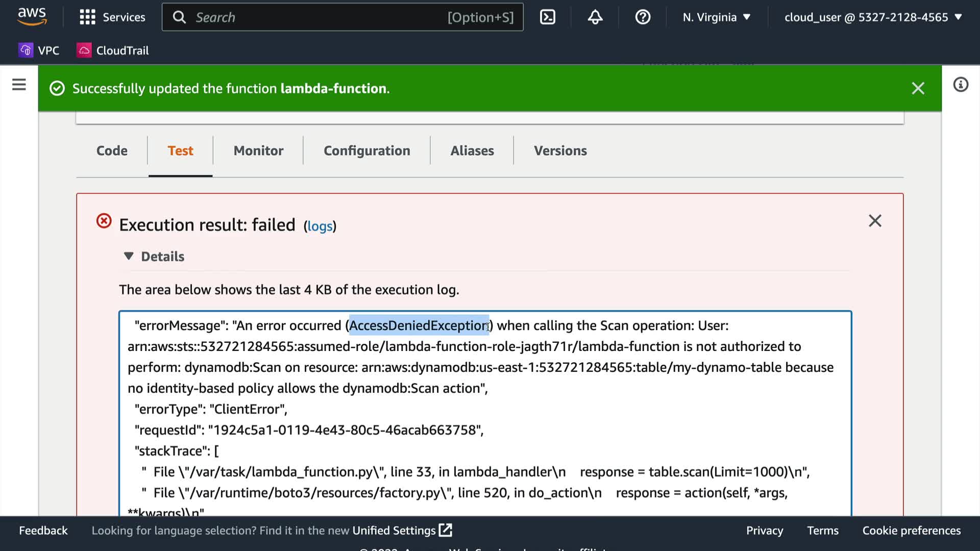The width and height of the screenshot is (980, 551).
Task: Close the failed execution result panel
Action: [x=875, y=221]
